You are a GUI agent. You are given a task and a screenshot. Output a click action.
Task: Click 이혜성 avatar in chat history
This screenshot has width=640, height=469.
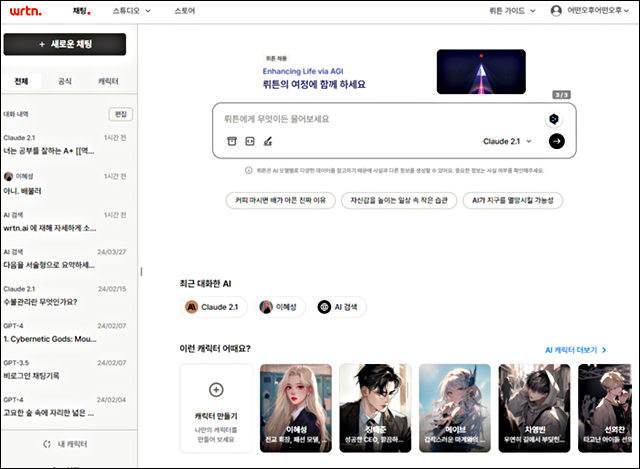8,176
